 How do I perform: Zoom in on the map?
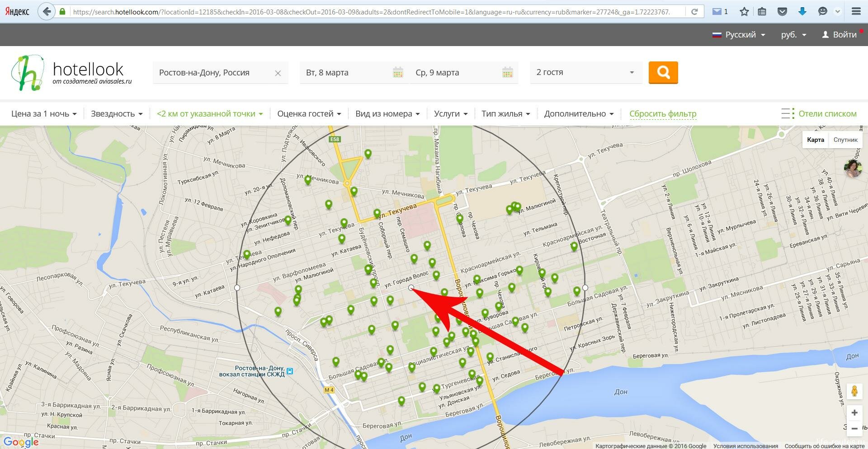[854, 412]
